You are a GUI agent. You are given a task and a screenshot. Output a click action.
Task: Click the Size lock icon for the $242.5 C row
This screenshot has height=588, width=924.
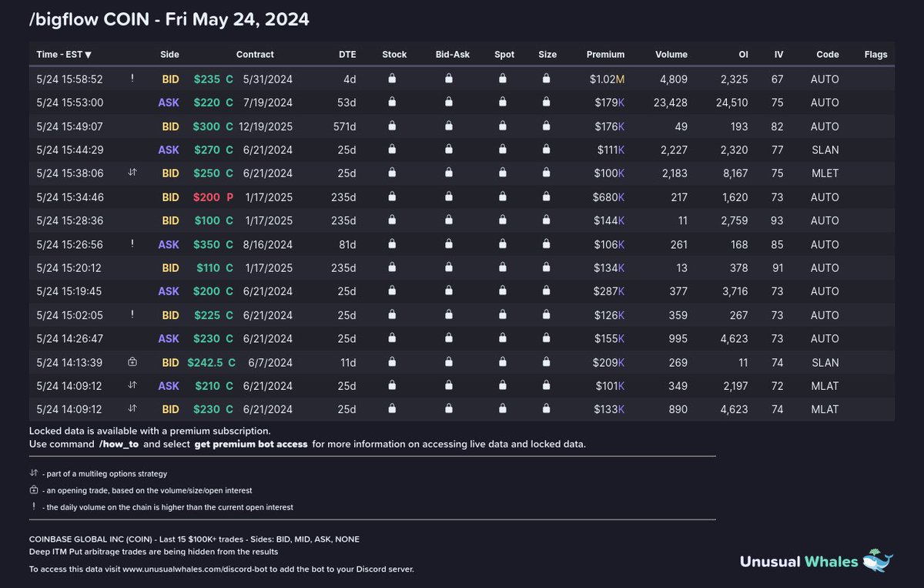[546, 362]
